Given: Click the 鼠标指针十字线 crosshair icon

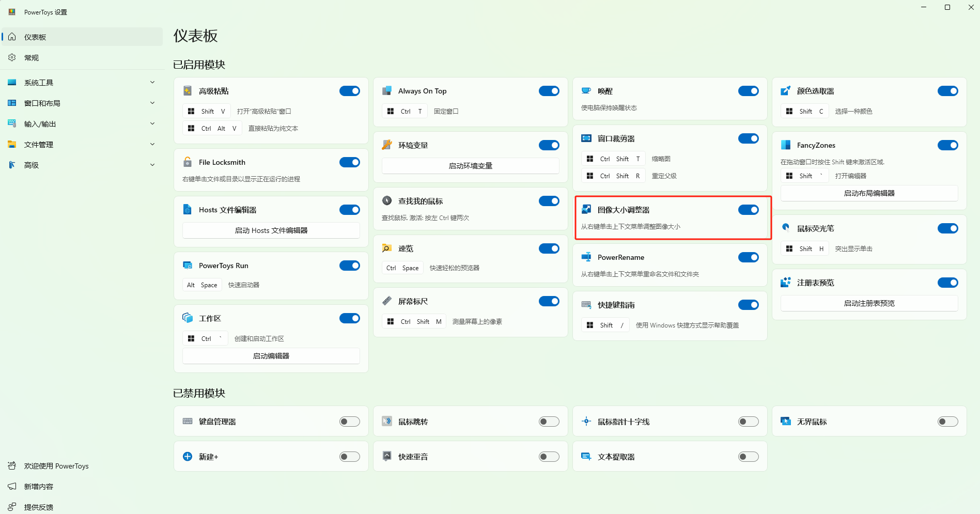Looking at the screenshot, I should coord(586,422).
